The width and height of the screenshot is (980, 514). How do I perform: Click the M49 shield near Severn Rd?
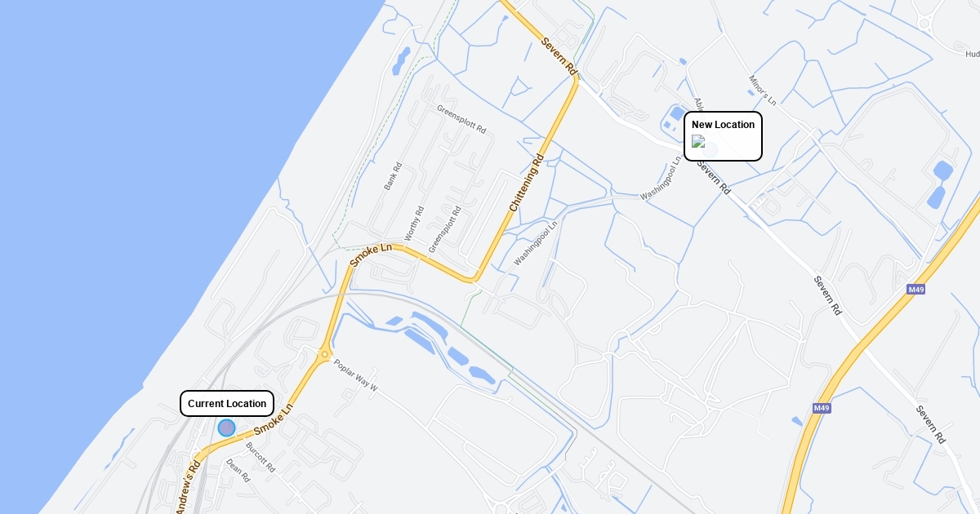point(915,290)
